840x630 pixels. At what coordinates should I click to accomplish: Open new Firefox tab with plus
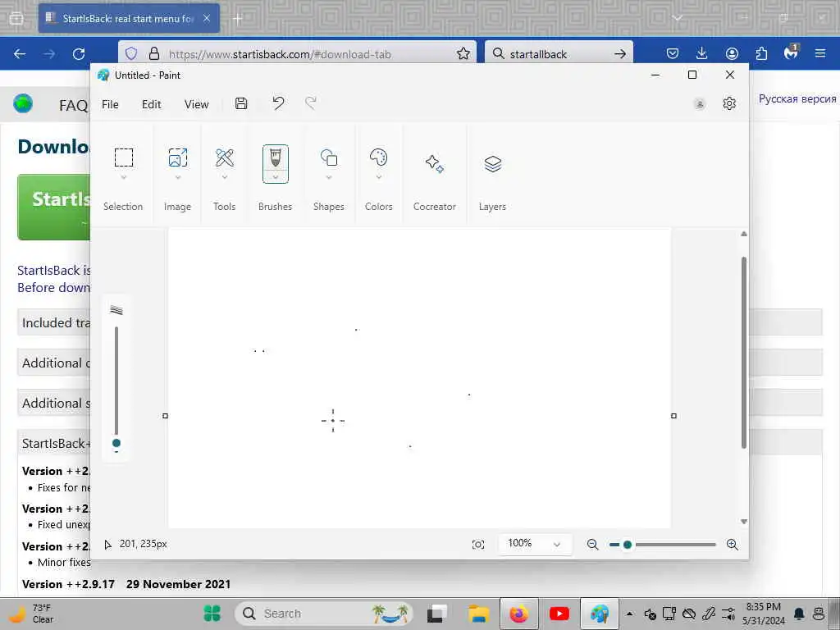pos(238,19)
